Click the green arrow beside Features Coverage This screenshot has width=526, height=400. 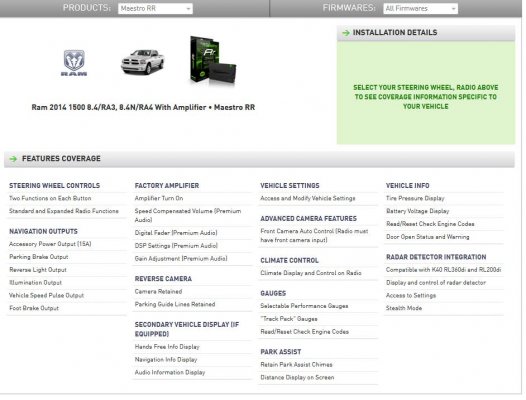tap(13, 159)
